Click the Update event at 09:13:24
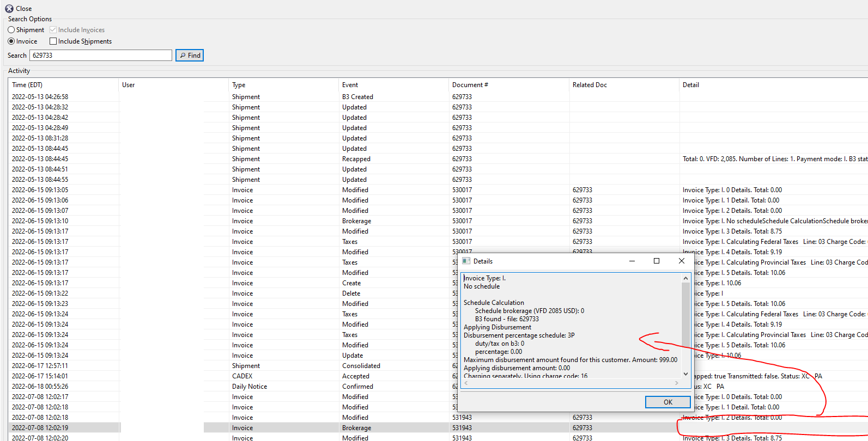The height and width of the screenshot is (441, 868). click(x=353, y=356)
